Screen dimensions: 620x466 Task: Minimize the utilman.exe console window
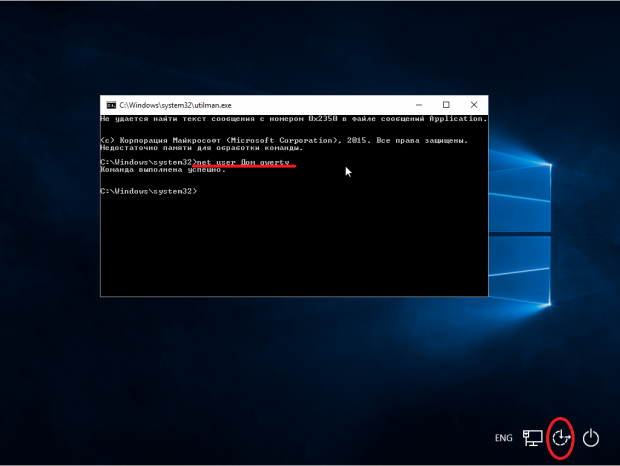point(419,105)
